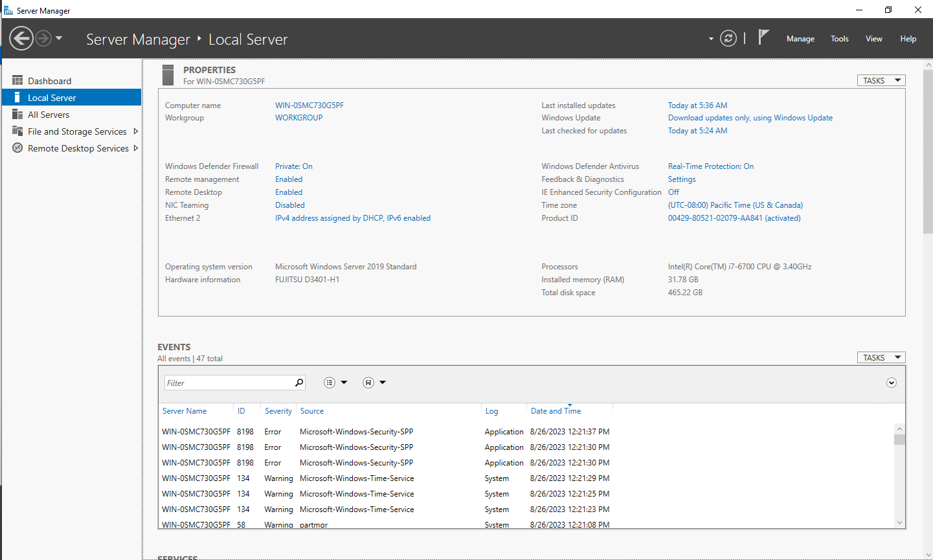Open the Events TASKS dropdown
This screenshot has height=560, width=933.
[x=881, y=357]
